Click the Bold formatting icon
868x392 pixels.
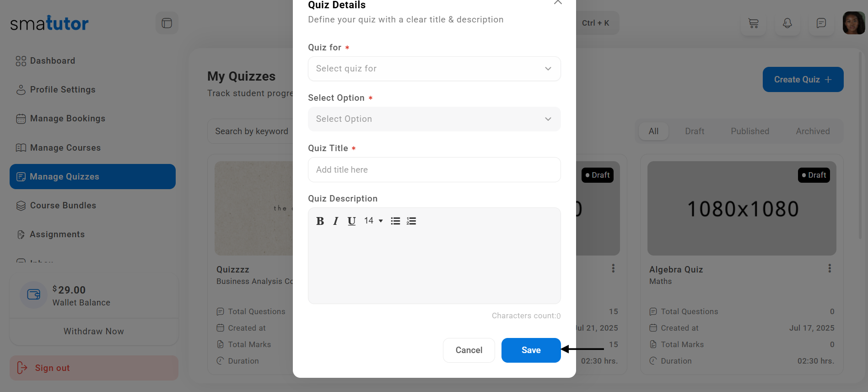click(x=320, y=221)
